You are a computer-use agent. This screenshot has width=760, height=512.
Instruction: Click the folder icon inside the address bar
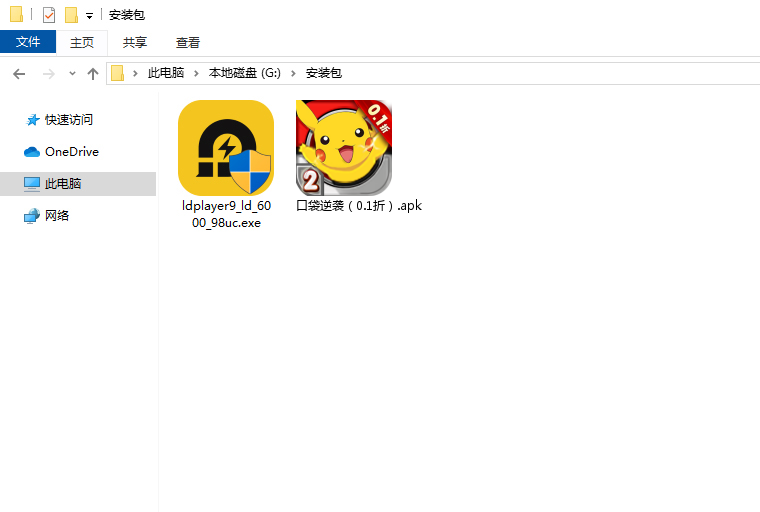coord(118,74)
